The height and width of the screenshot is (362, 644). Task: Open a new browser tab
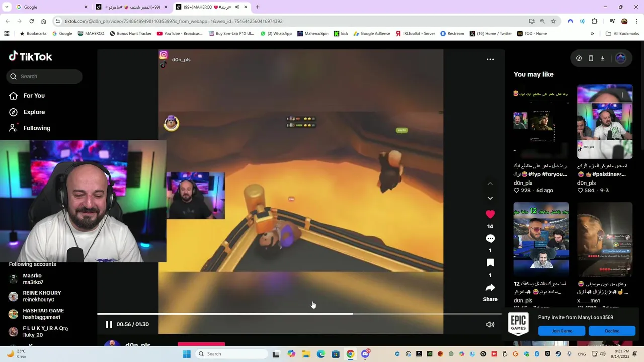tap(258, 7)
